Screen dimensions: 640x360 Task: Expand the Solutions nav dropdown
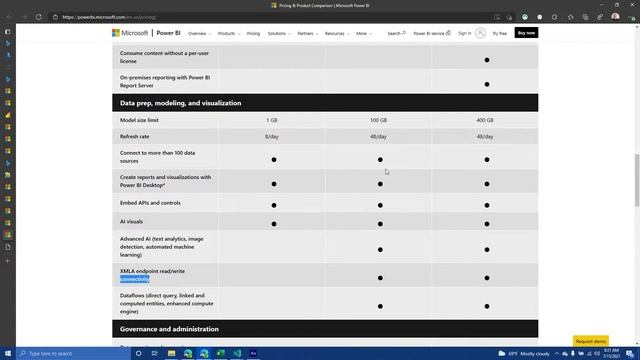(x=279, y=33)
